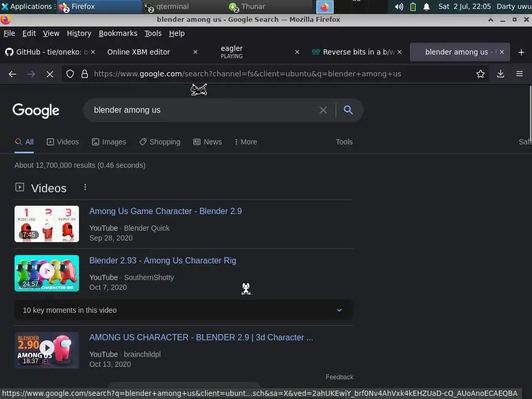
Task: Close the Online XBM editor tab
Action: coord(195,52)
